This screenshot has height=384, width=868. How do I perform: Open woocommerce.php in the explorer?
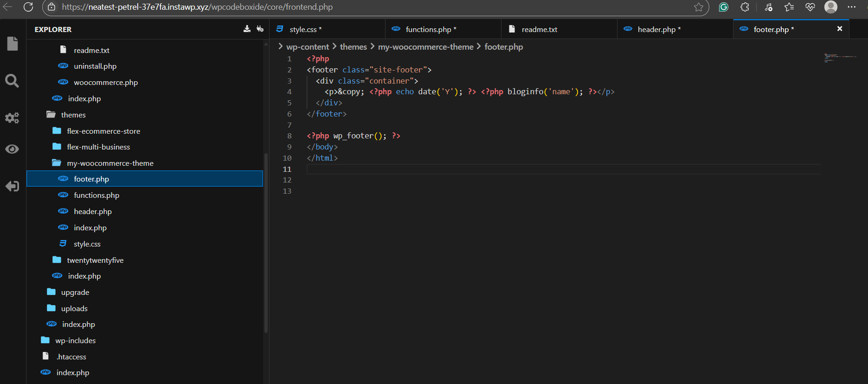click(x=106, y=82)
